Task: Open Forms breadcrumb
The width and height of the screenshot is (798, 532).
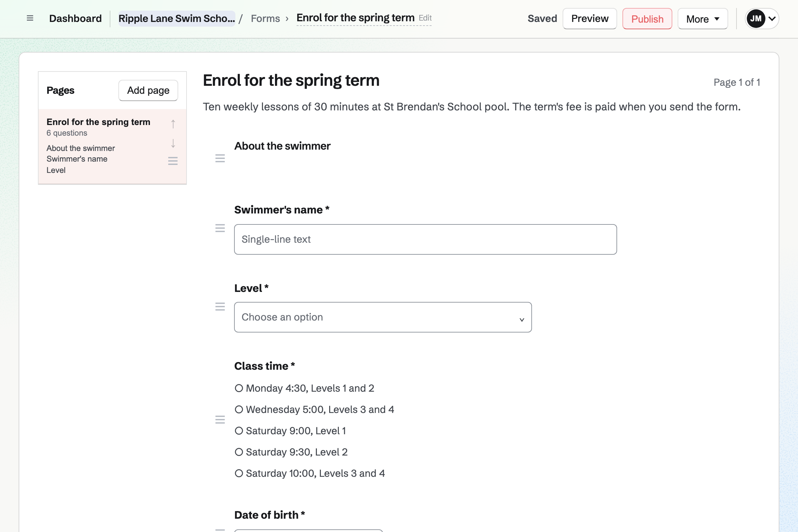Action: coord(265,18)
